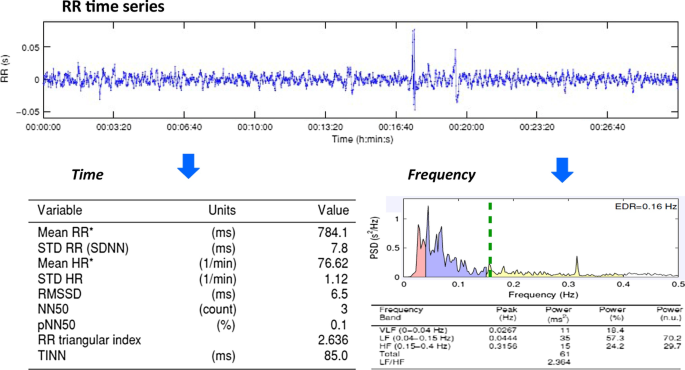This screenshot has width=685, height=370.
Task: Click the "EDR=0.16 Hz" annotation
Action: pos(646,206)
